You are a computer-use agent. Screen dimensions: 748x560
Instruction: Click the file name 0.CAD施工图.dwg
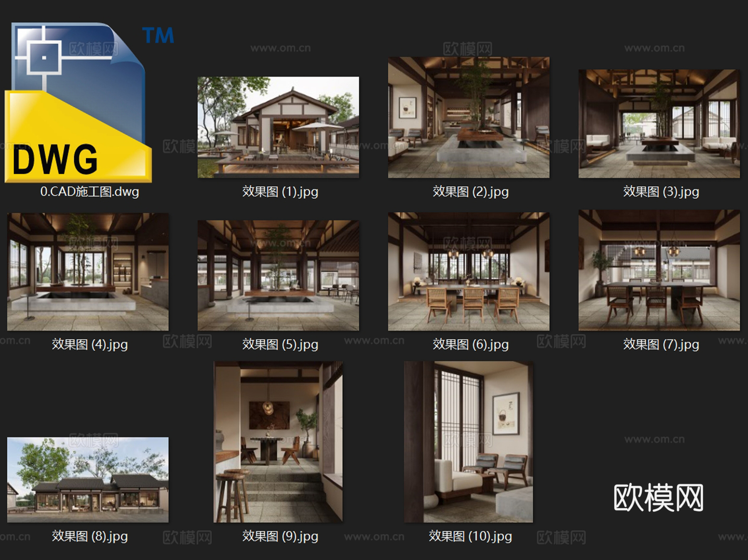tap(89, 192)
